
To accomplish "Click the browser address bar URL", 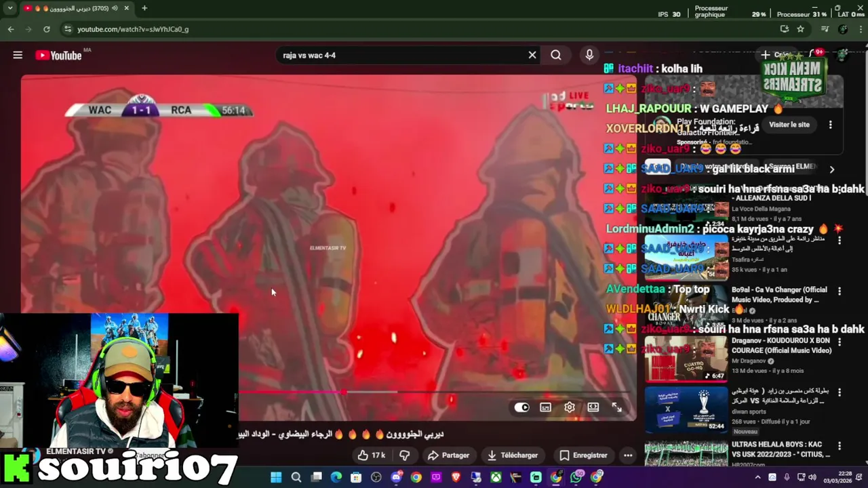I will tap(133, 29).
